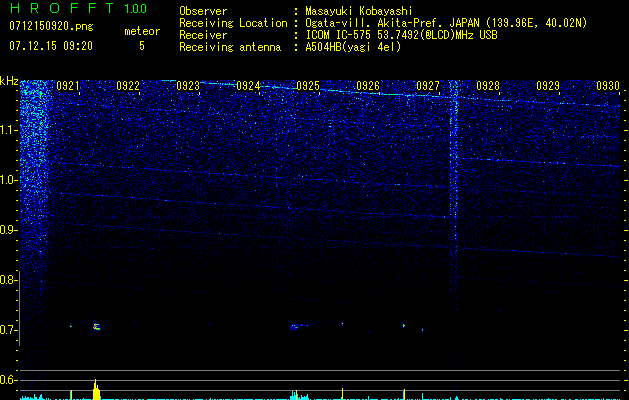Click the kHz axis unit label
This screenshot has width=629, height=400.
(x=9, y=81)
